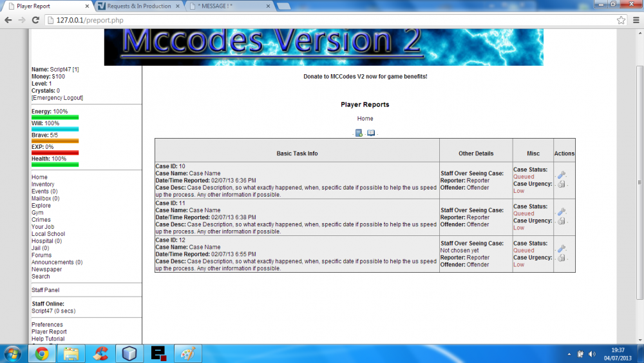Click the padlock icon for Case ID 12
This screenshot has height=363, width=644.
[562, 257]
